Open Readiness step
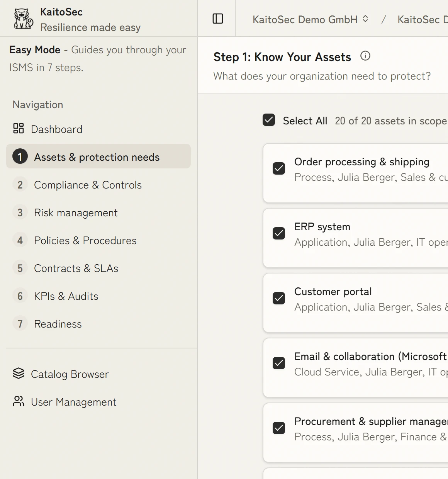 click(98, 324)
